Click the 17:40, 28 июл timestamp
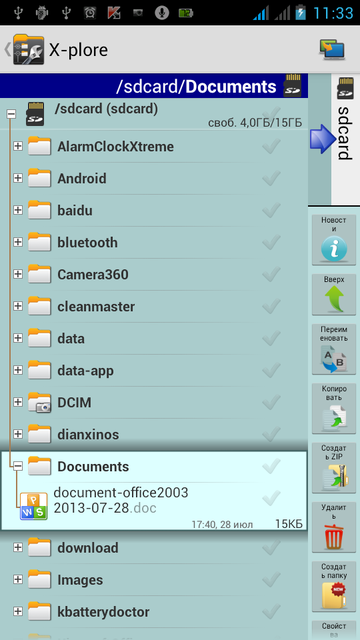This screenshot has width=360, height=640. tap(222, 524)
